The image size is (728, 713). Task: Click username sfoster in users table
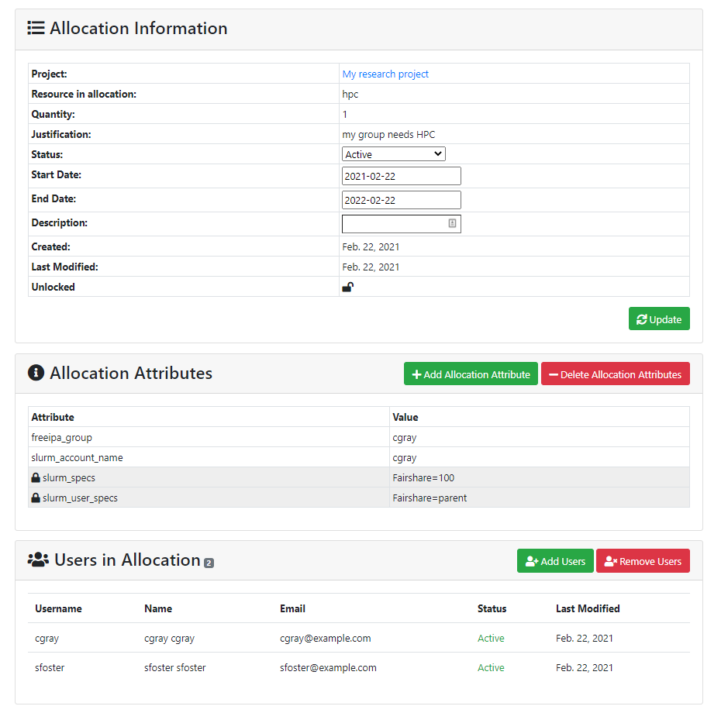click(x=50, y=667)
